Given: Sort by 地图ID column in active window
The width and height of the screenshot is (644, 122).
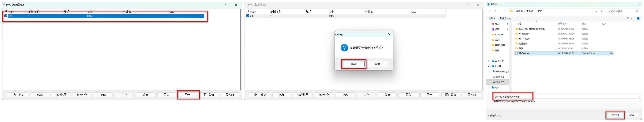Looking at the screenshot, I should tap(15, 12).
